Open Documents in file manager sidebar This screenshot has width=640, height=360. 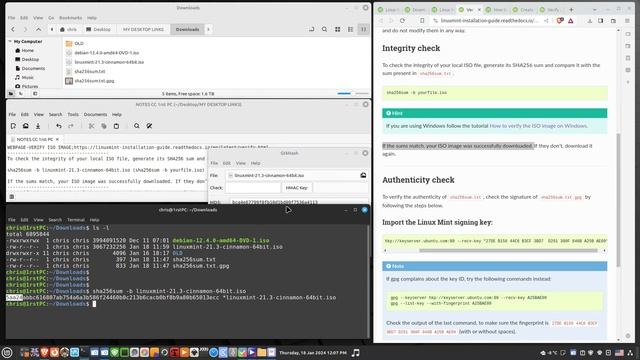(x=30, y=69)
